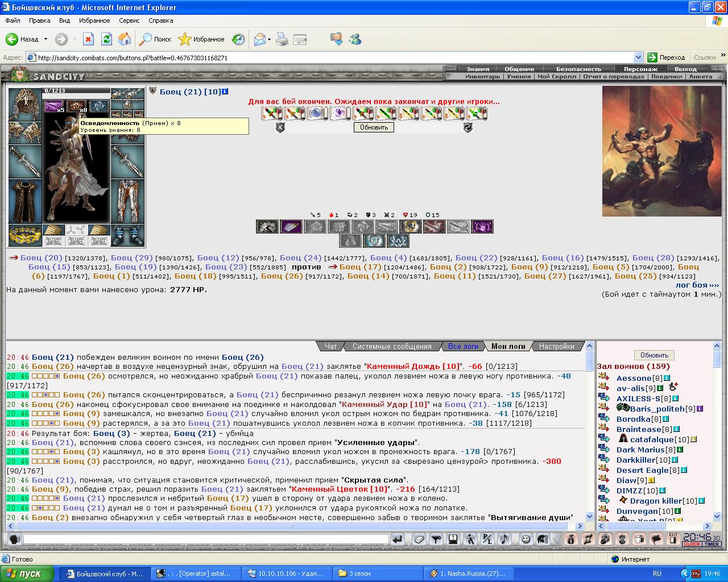728x582 pixels.
Task: Open the Back button history dropdown arrow
Action: 46,39
